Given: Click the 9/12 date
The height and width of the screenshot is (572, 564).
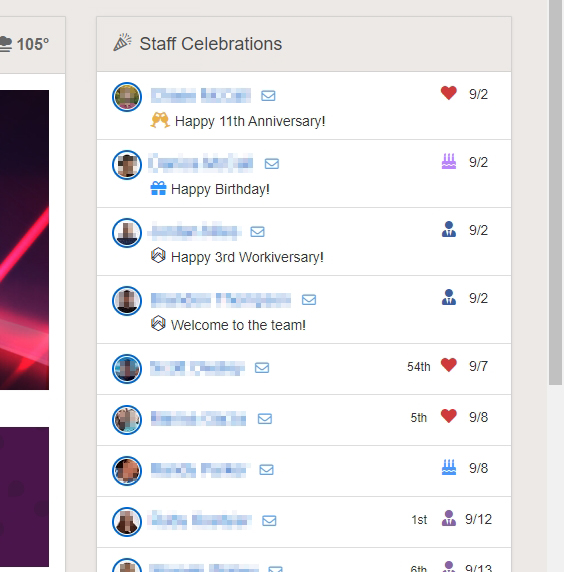Looking at the screenshot, I should pos(478,519).
